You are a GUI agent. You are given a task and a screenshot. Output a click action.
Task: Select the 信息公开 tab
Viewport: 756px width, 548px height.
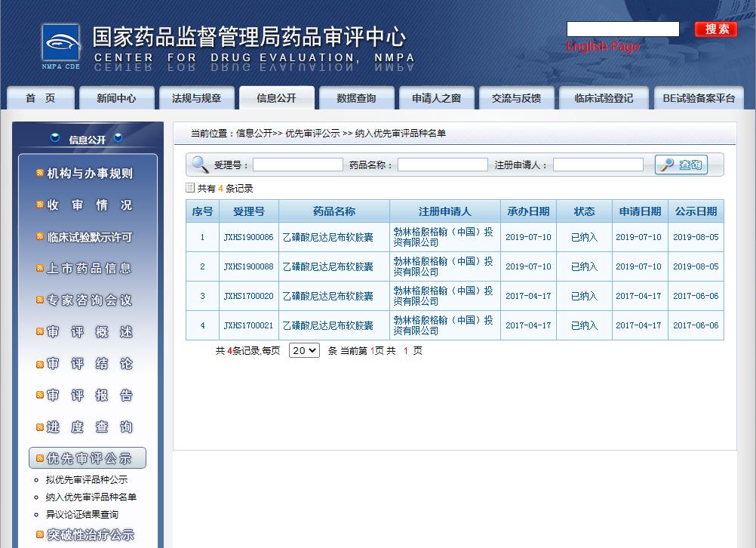click(x=276, y=98)
